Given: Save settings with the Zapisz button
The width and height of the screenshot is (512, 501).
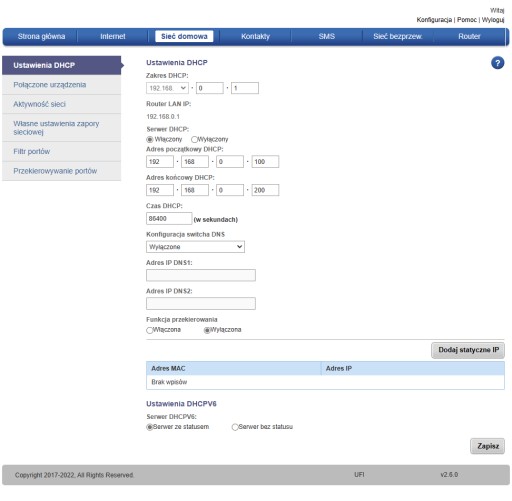Looking at the screenshot, I should point(488,446).
